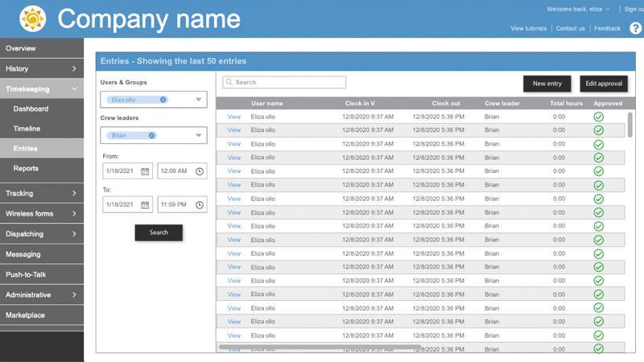Viewport: 644px width, 362px height.
Task: Expand the Crew leaders dropdown
Action: [198, 136]
